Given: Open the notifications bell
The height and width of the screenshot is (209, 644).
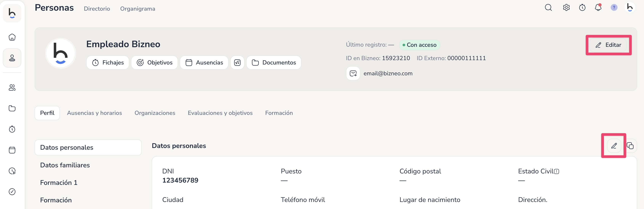Looking at the screenshot, I should pyautogui.click(x=598, y=7).
